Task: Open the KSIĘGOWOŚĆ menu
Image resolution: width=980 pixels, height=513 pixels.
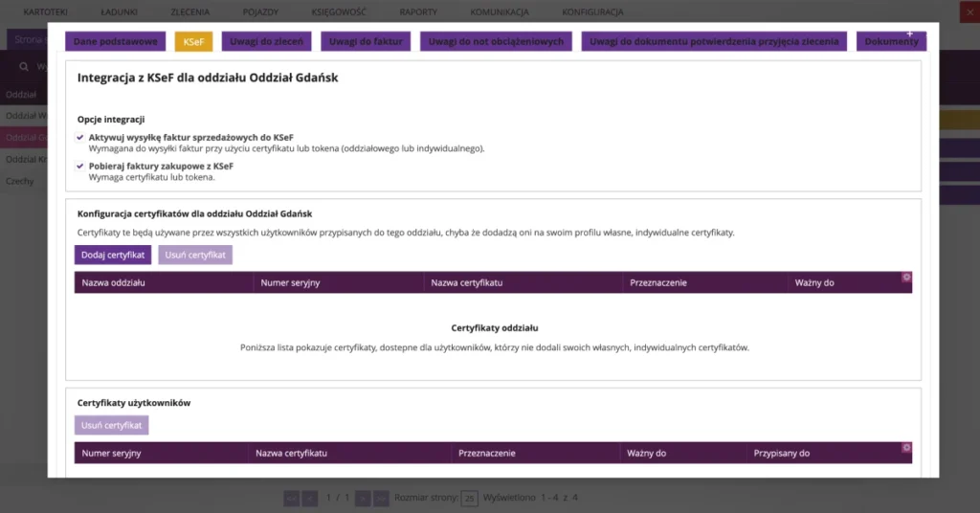Action: (x=339, y=11)
